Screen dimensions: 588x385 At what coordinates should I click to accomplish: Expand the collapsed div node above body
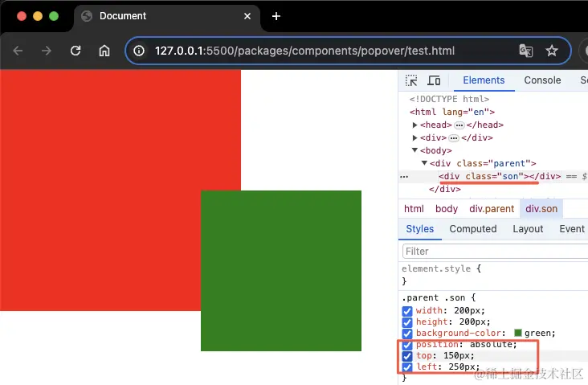tap(414, 137)
